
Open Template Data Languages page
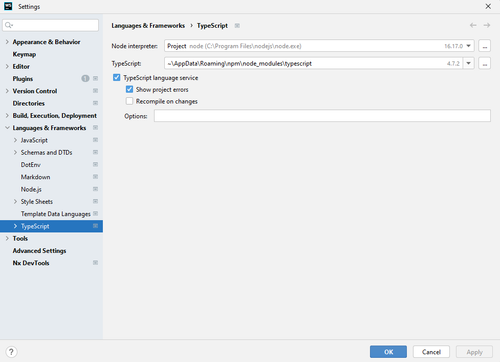tap(56, 214)
